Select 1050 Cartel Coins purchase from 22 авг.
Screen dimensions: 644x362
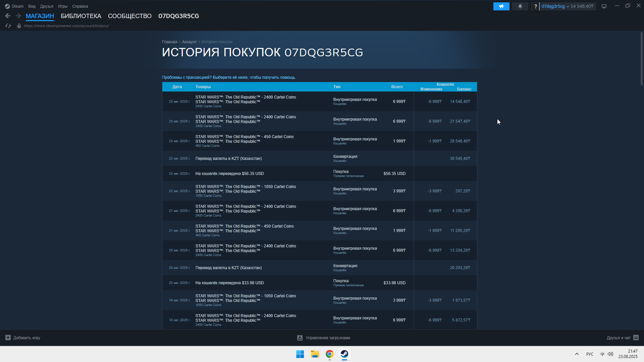click(x=320, y=191)
